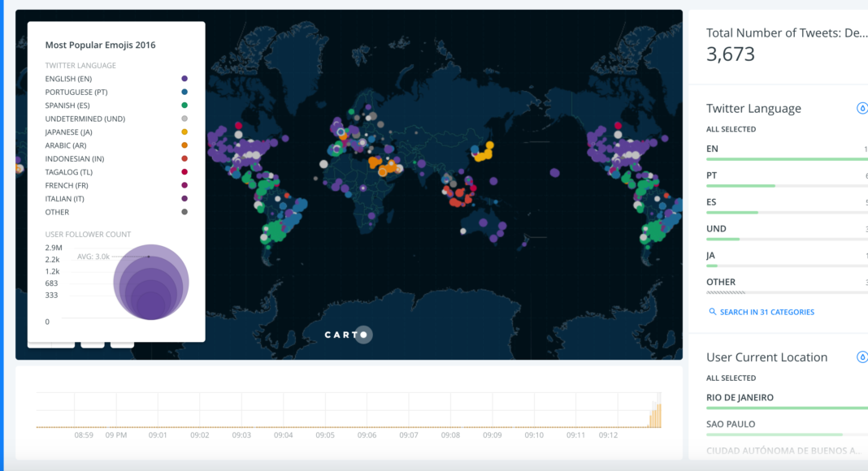This screenshot has width=868, height=471.
Task: Select the EN category in Twitter Language
Action: point(713,149)
